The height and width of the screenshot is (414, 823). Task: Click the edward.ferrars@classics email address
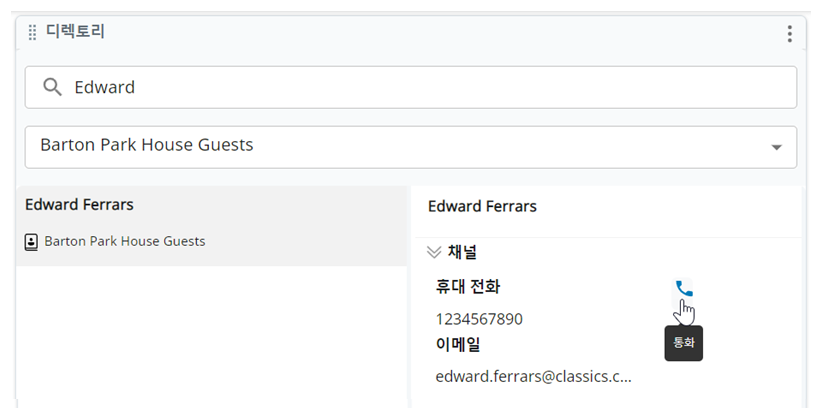tap(533, 376)
